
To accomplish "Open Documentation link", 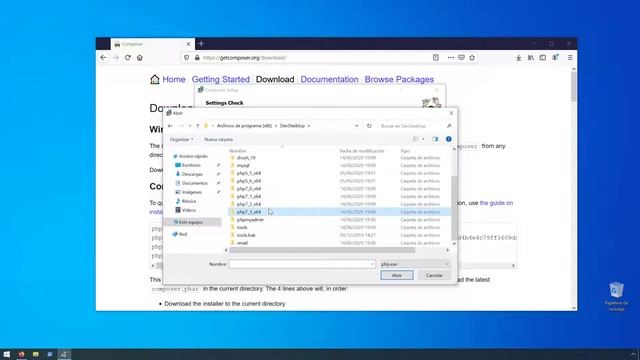I will tap(329, 79).
